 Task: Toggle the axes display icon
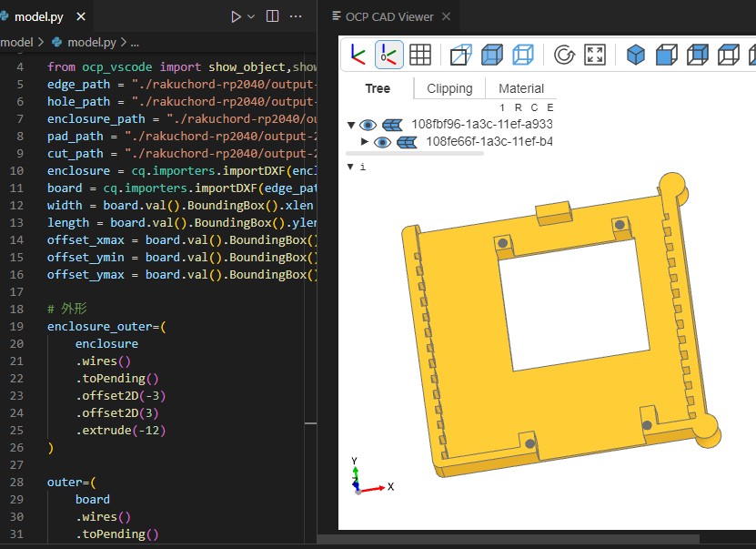(358, 55)
